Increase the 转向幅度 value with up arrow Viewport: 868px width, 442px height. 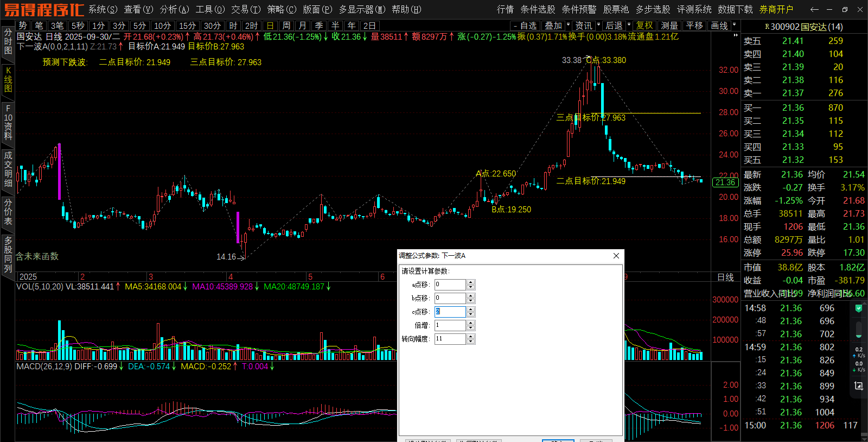[471, 336]
